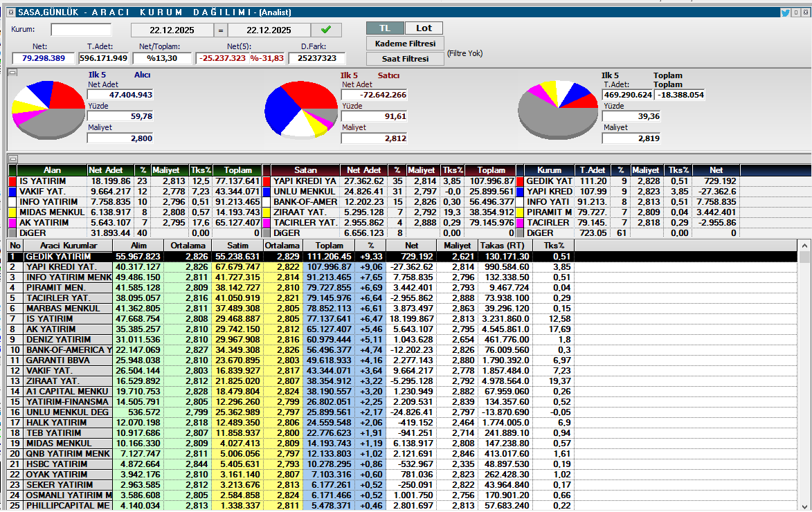Select SEKER YATIRIM row
The height and width of the screenshot is (512, 812).
[402, 484]
